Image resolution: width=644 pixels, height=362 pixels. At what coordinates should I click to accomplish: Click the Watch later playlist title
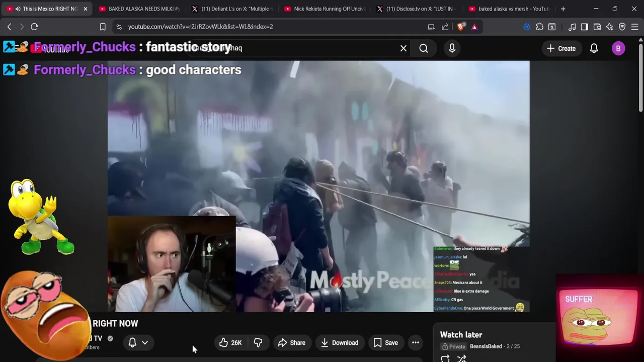(461, 335)
